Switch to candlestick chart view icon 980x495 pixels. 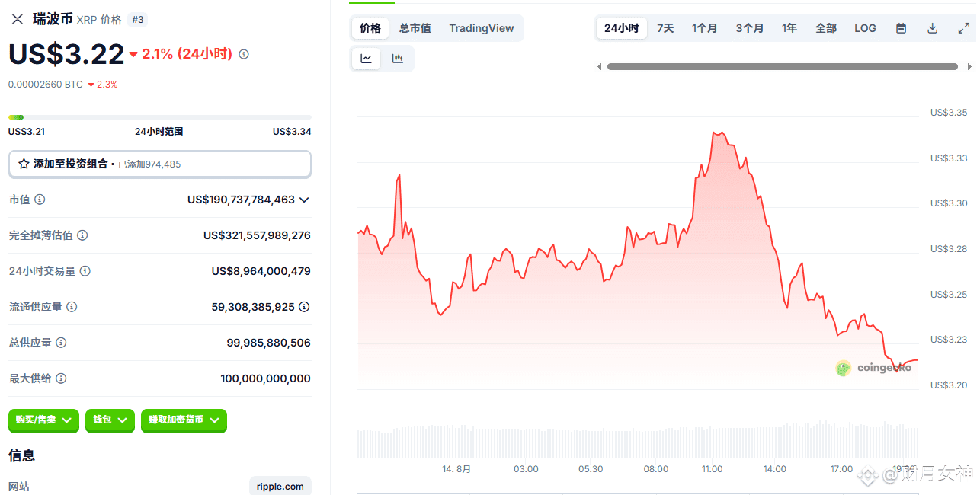click(397, 58)
